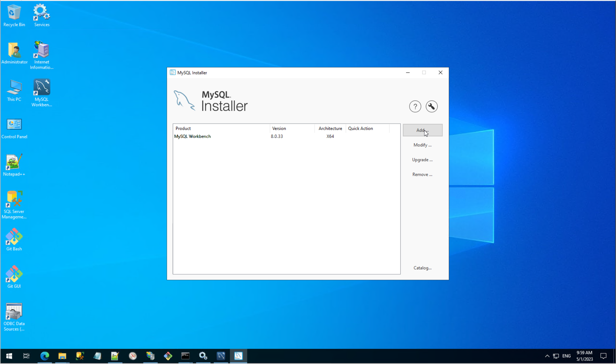Show hidden system tray icons
The image size is (616, 364).
[547, 356]
